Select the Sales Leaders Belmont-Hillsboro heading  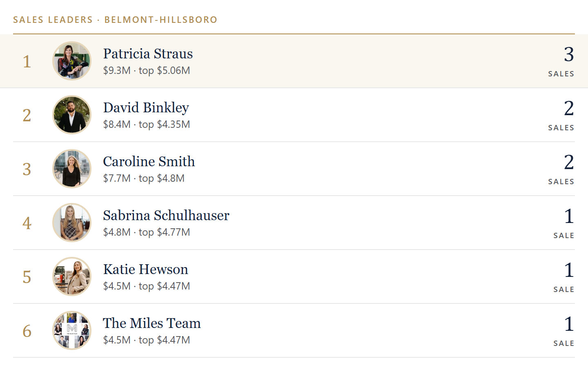(115, 20)
